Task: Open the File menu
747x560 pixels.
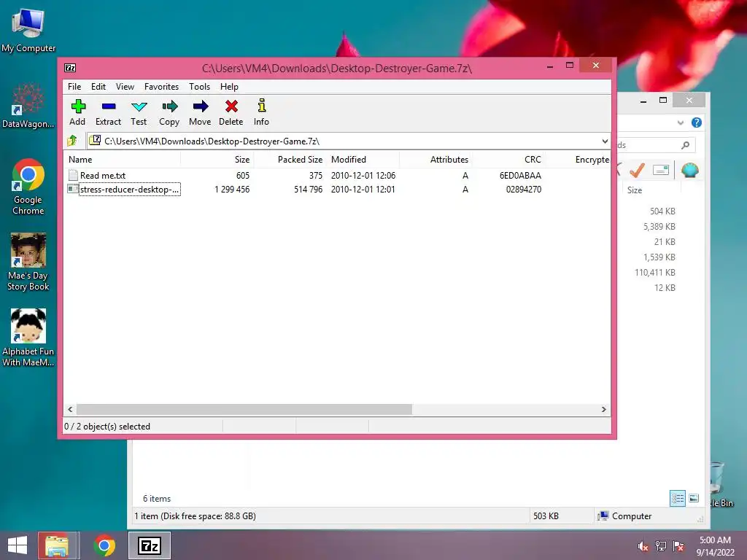Action: pyautogui.click(x=74, y=86)
